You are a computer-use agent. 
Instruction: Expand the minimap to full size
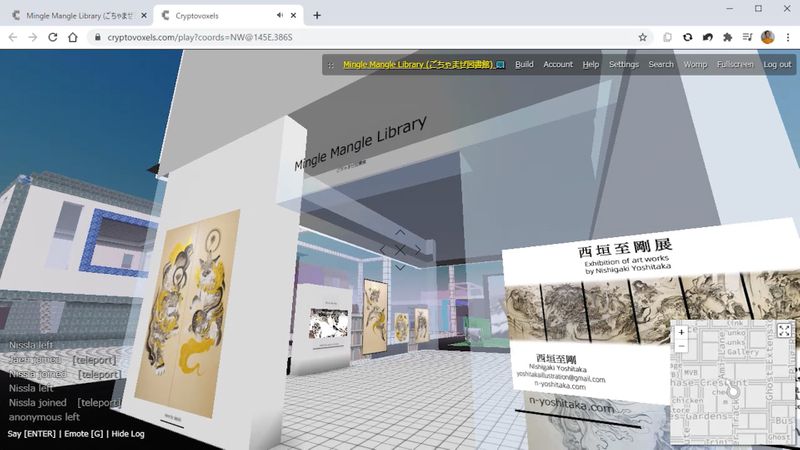[784, 331]
